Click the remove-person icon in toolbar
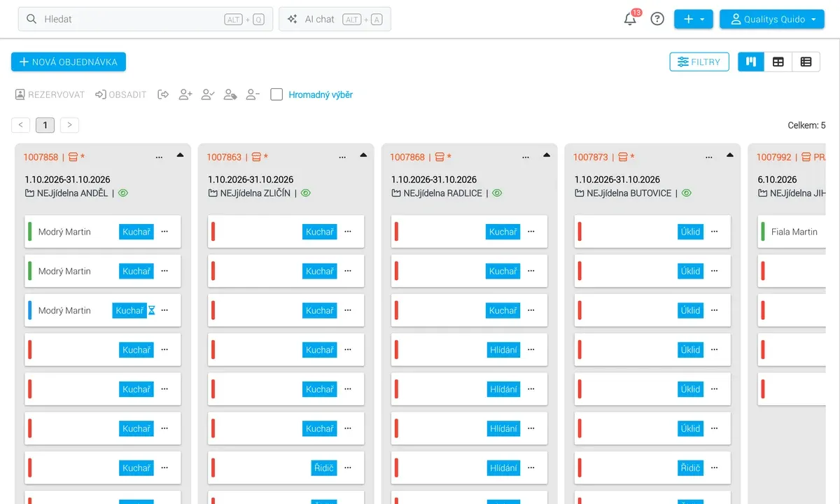This screenshot has height=504, width=840. tap(253, 94)
